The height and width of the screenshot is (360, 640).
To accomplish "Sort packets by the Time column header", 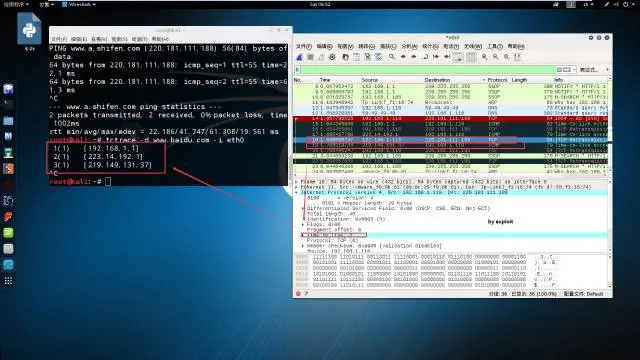I will click(x=325, y=80).
